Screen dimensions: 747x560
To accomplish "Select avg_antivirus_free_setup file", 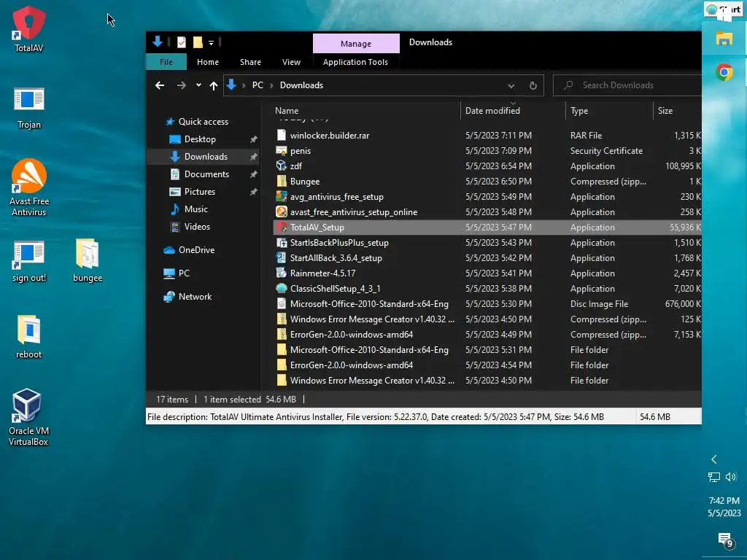I will [x=487, y=197].
